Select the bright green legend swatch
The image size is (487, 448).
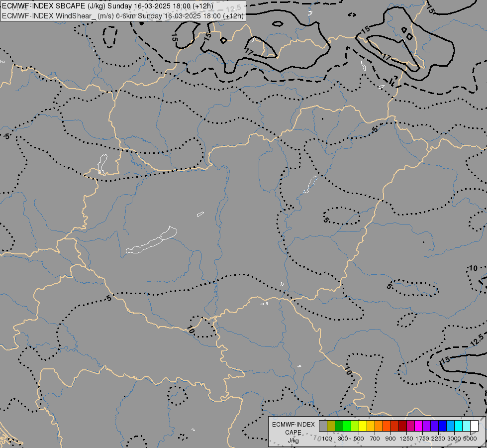[347, 426]
